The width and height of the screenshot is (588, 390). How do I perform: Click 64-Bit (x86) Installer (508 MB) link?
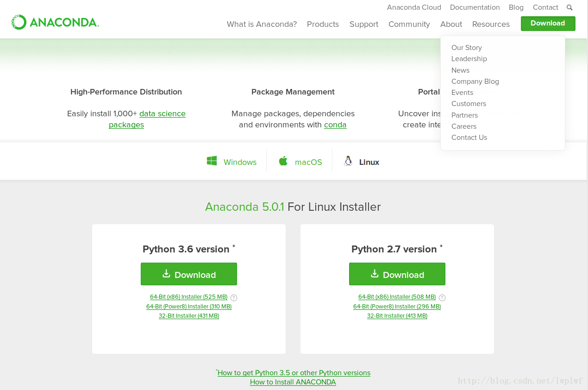pos(397,297)
